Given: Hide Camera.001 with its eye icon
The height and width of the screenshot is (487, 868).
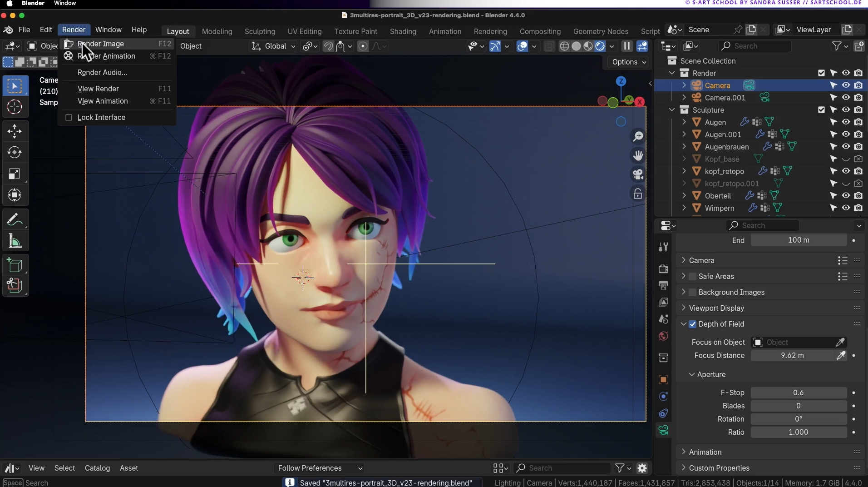Looking at the screenshot, I should [846, 97].
